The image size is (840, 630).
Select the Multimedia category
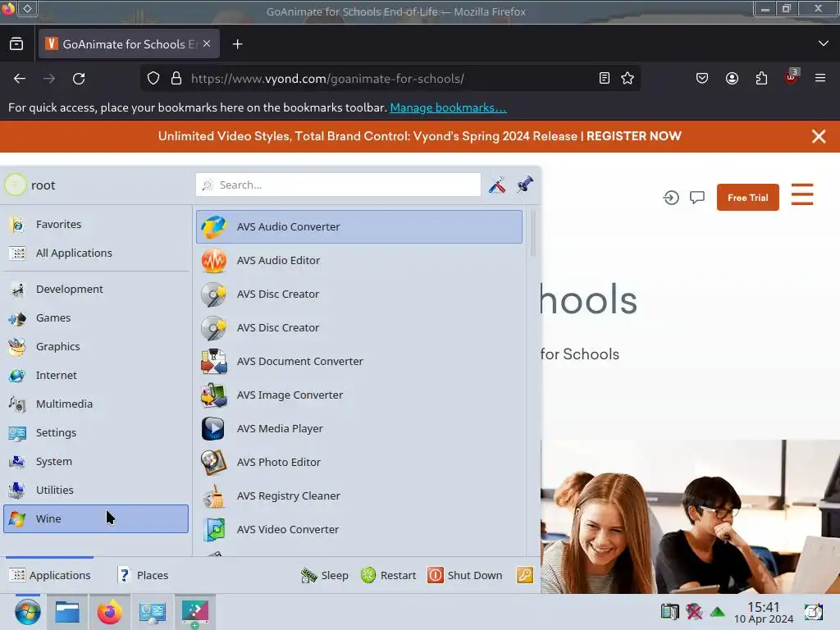tap(96, 404)
